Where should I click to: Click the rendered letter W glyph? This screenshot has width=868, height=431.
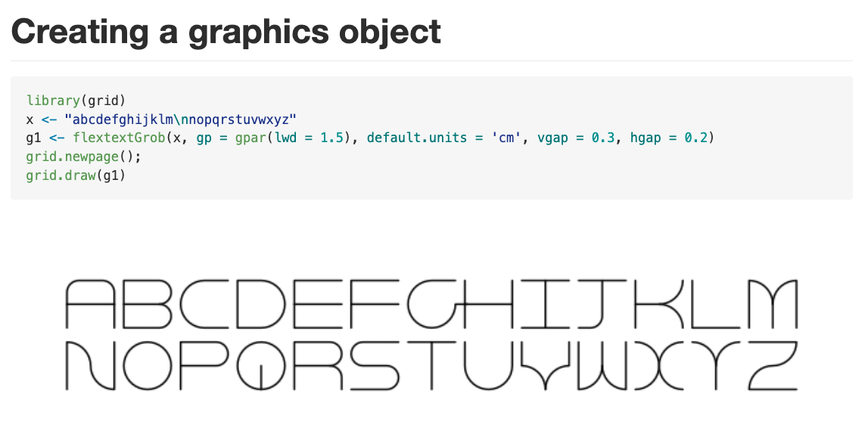602,366
